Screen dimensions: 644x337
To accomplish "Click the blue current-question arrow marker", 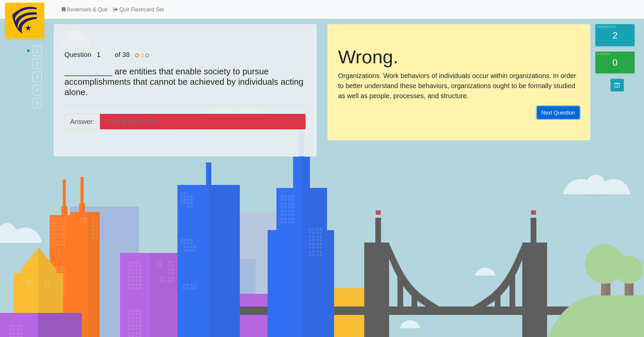I will (x=29, y=51).
